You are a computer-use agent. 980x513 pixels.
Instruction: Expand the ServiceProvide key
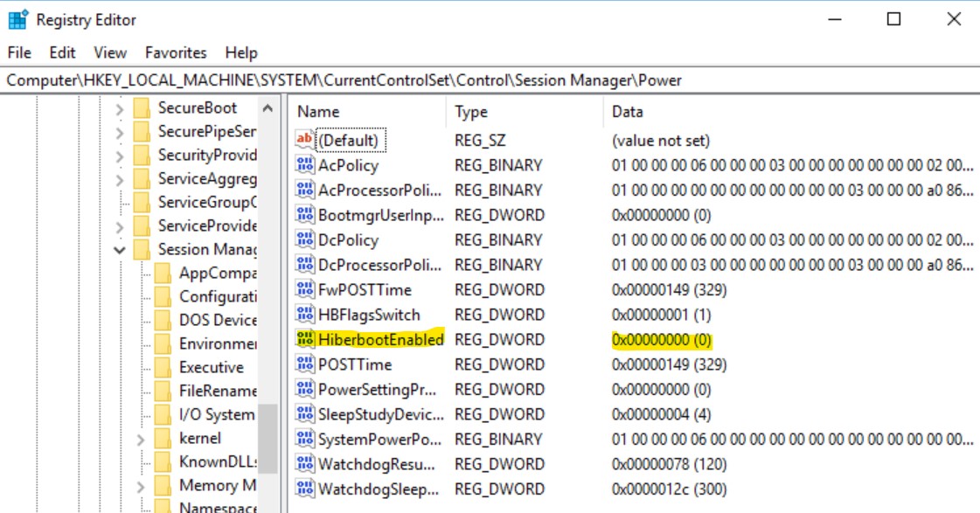point(120,227)
